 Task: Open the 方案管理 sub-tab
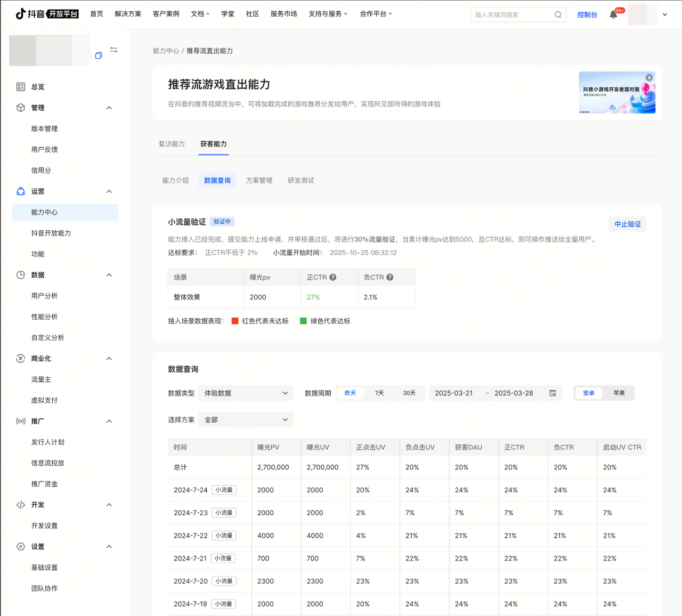(259, 181)
